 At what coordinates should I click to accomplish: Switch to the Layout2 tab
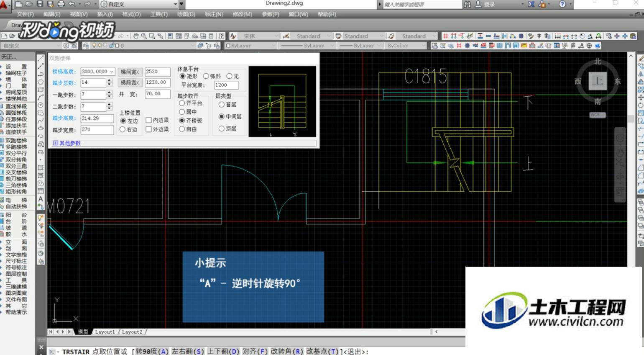click(132, 332)
